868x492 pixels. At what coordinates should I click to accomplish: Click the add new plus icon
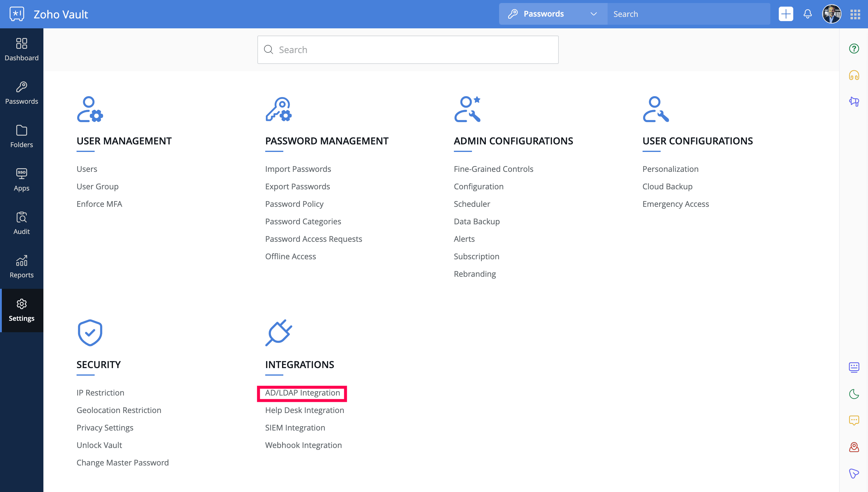786,14
